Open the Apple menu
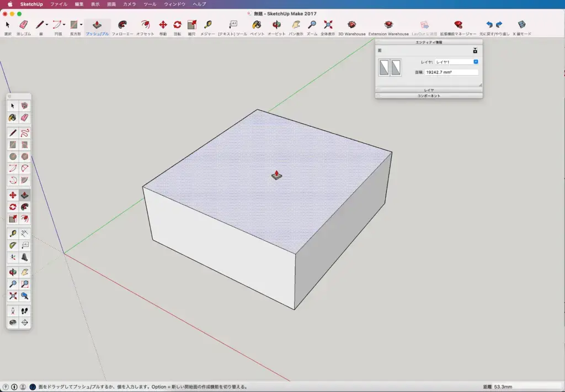This screenshot has height=392, width=565. 10,4
